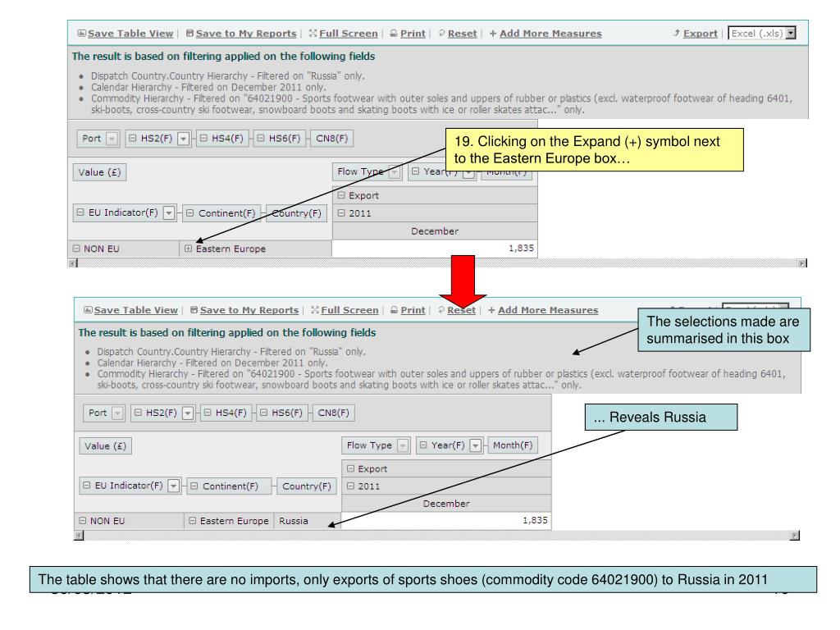
Task: Collapse HS4(F) minus icon in lower table
Action: pos(208,413)
